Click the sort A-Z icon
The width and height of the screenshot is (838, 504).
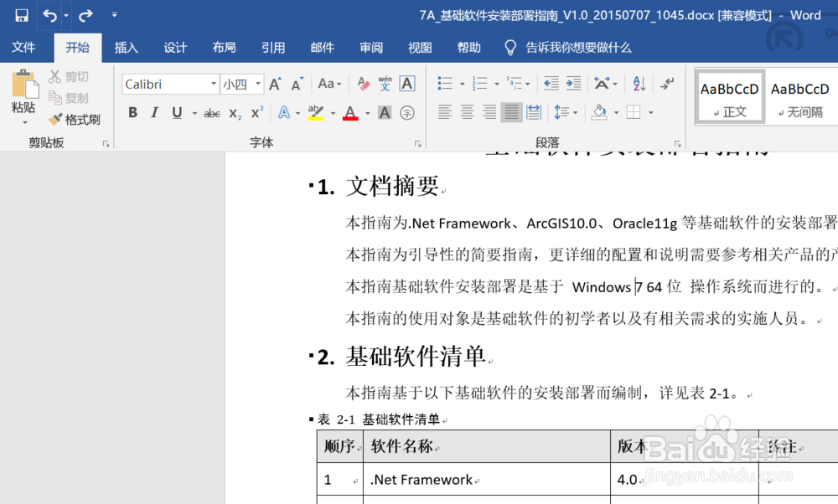(x=639, y=83)
